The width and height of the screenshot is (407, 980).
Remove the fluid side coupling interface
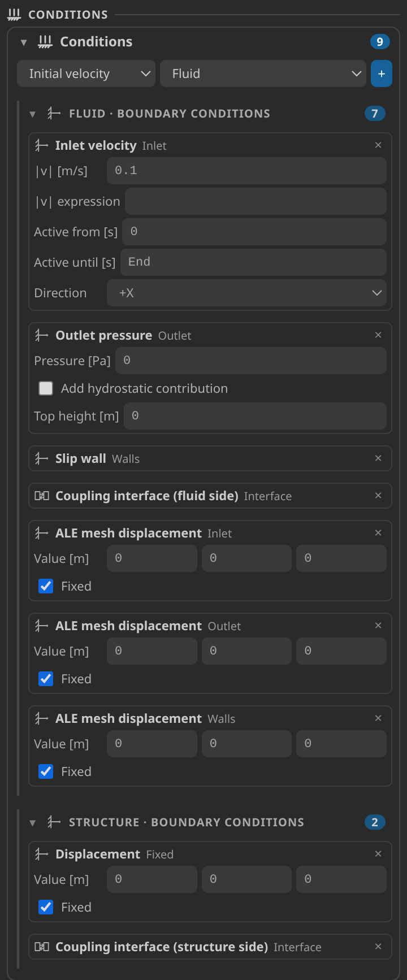click(x=378, y=496)
